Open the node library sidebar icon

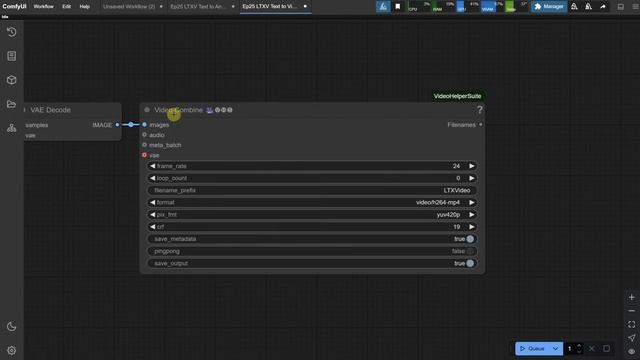coord(11,56)
